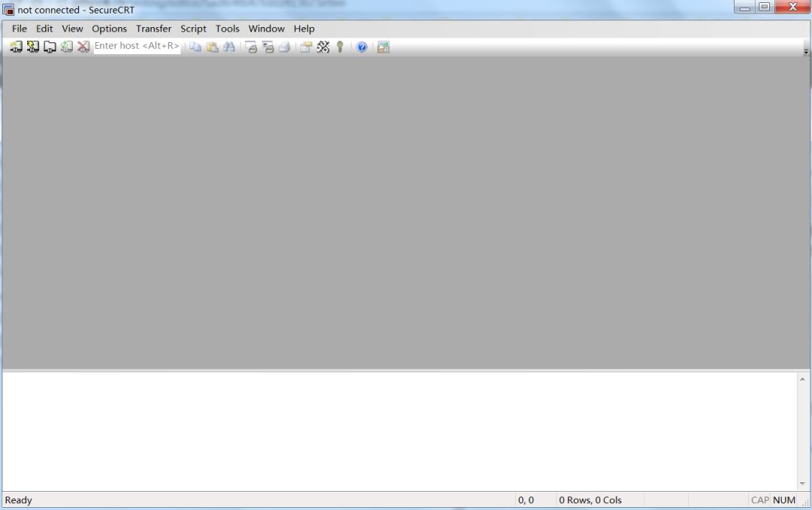Click the 0 Rows, 0 Cols indicator

pyautogui.click(x=590, y=500)
